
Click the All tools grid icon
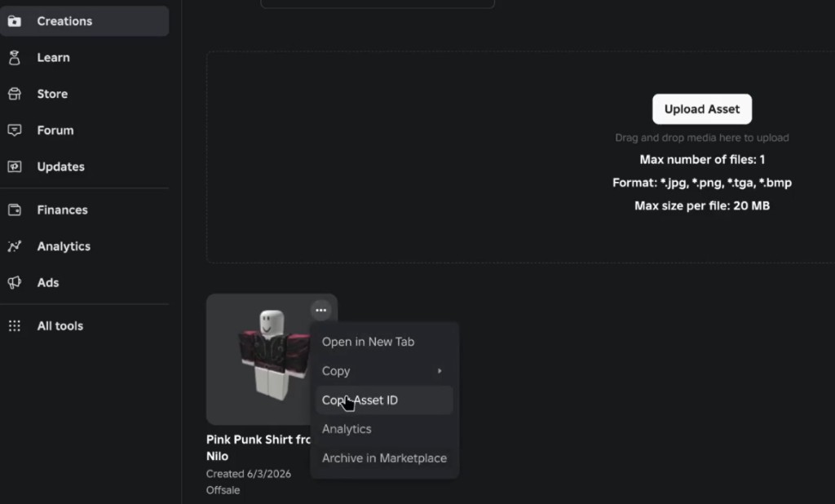[15, 325]
